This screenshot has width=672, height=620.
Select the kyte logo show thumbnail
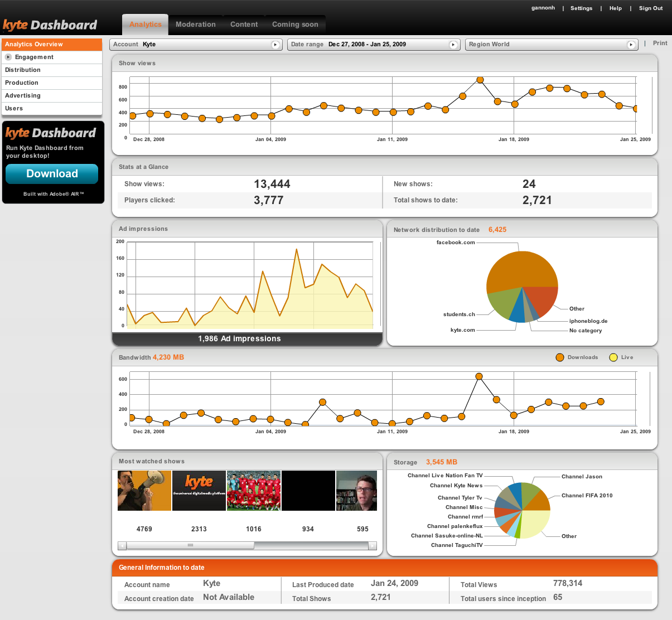199,491
